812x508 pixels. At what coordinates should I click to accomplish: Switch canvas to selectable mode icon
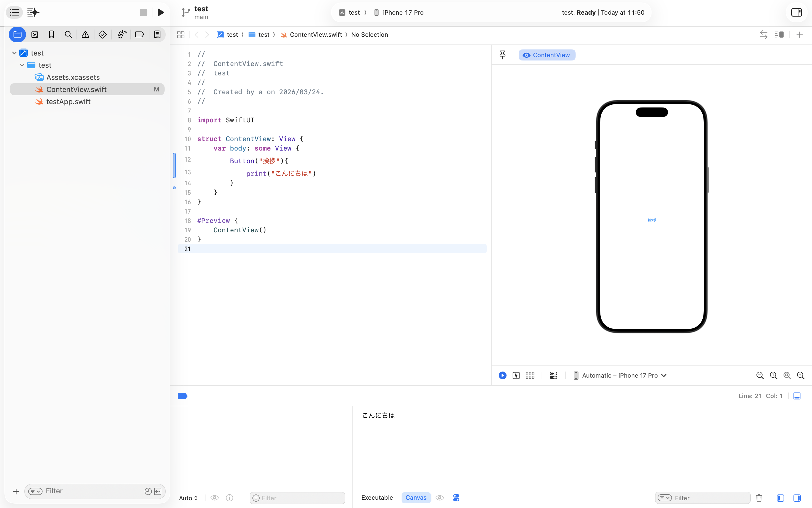516,375
